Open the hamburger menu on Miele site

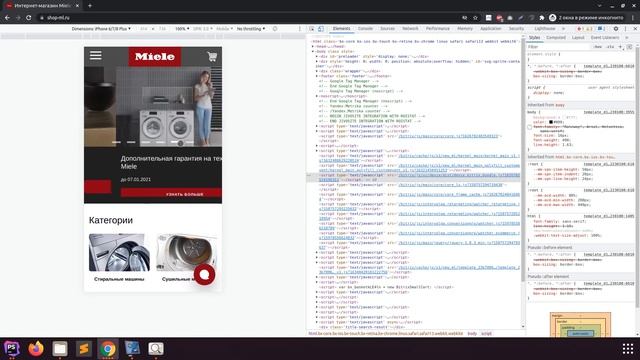(96, 56)
